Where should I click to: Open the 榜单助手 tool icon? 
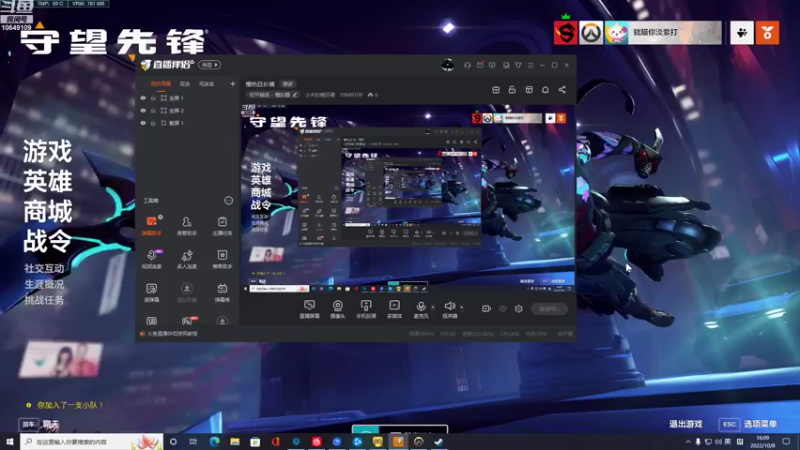(x=222, y=259)
